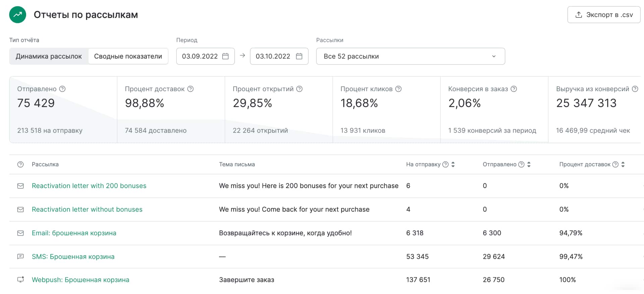This screenshot has height=294, width=644.
Task: Sort table by Отправлено column arrows
Action: 529,164
